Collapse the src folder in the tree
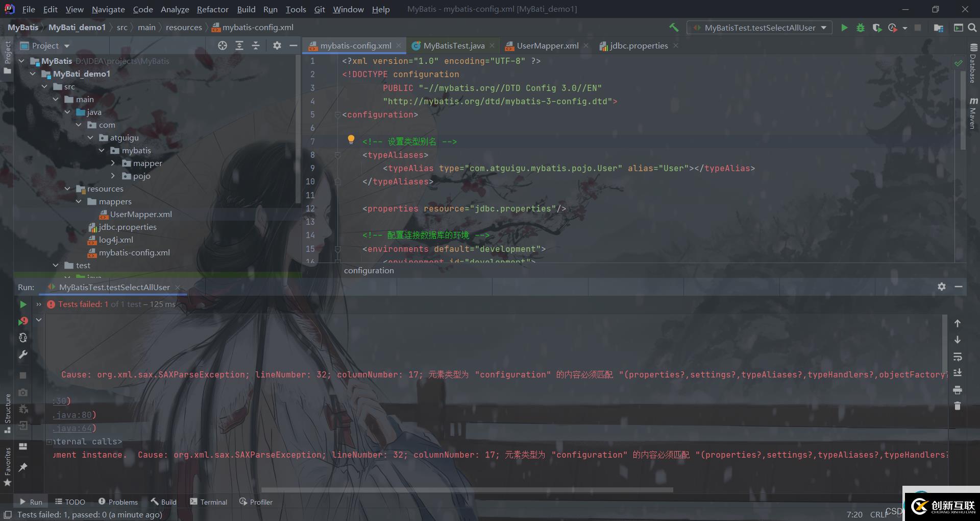The width and height of the screenshot is (980, 521). coord(44,86)
